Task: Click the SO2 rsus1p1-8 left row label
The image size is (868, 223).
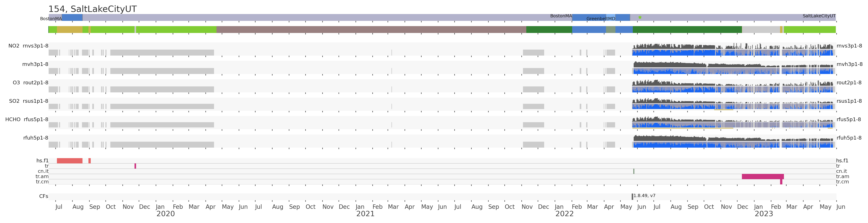Action: [28, 101]
